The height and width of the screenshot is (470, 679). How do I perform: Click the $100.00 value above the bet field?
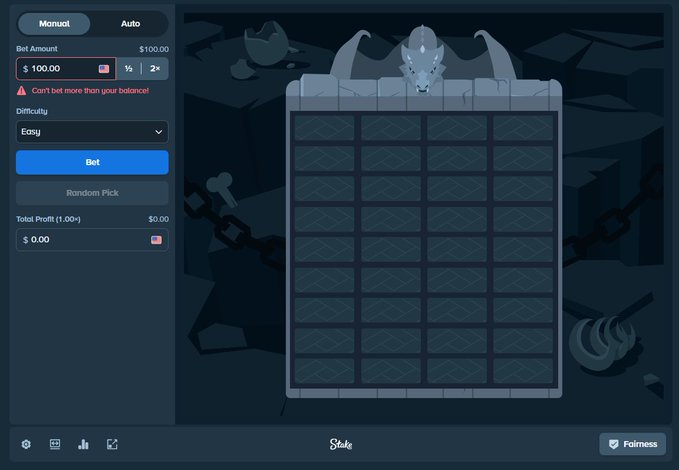154,49
